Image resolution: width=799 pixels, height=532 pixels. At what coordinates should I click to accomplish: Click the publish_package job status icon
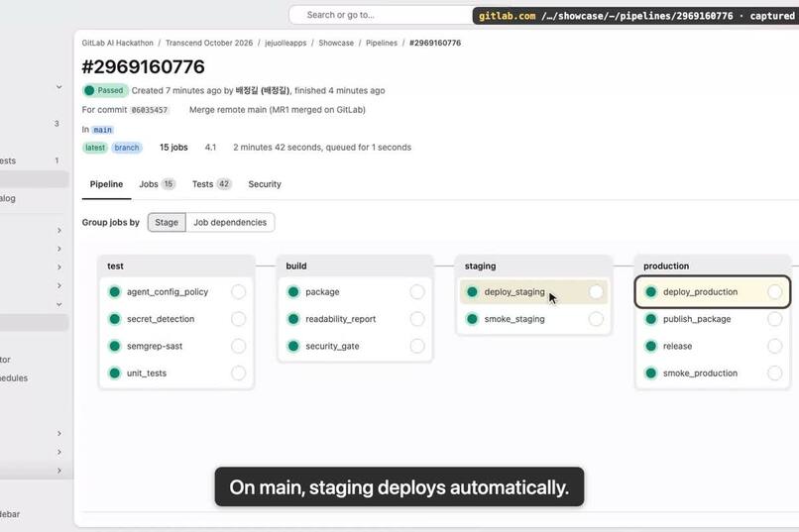(650, 319)
